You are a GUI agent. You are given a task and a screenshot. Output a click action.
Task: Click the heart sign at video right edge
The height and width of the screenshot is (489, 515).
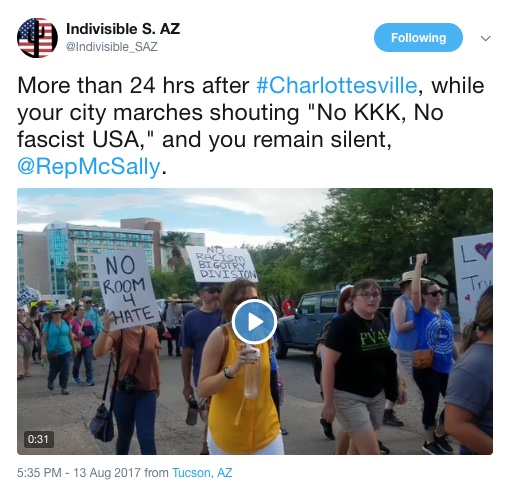[473, 280]
